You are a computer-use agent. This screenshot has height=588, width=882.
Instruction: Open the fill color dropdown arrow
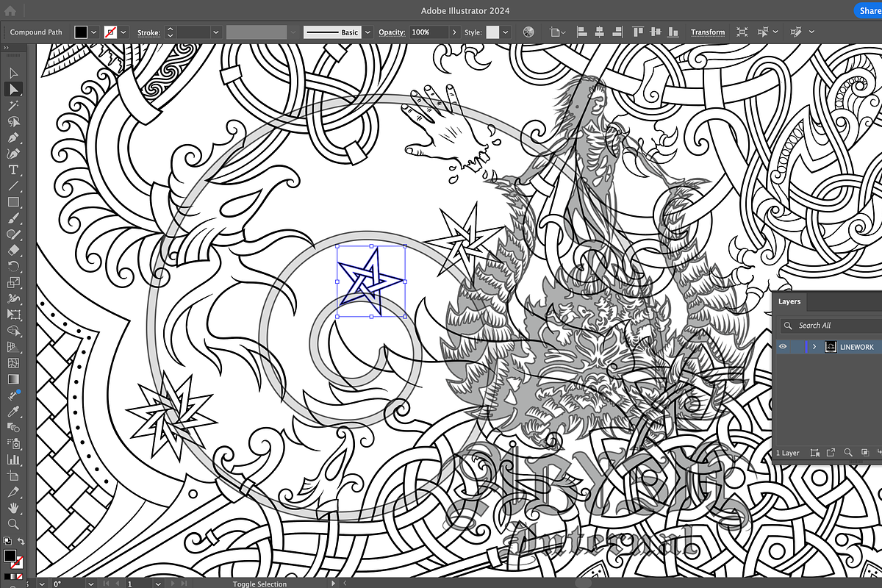click(94, 32)
